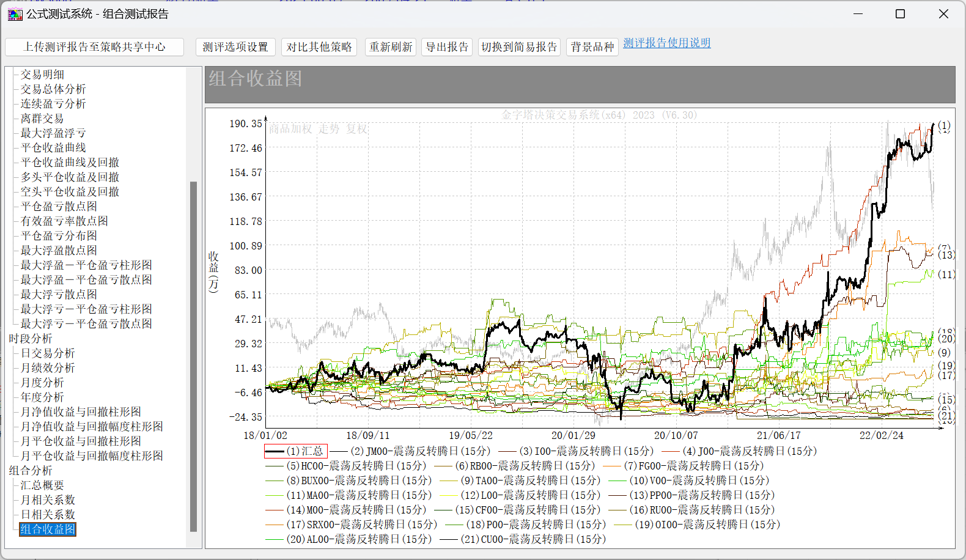Image resolution: width=966 pixels, height=560 pixels.
Task: Collapse the 时段分析 tree group
Action: [x=31, y=339]
